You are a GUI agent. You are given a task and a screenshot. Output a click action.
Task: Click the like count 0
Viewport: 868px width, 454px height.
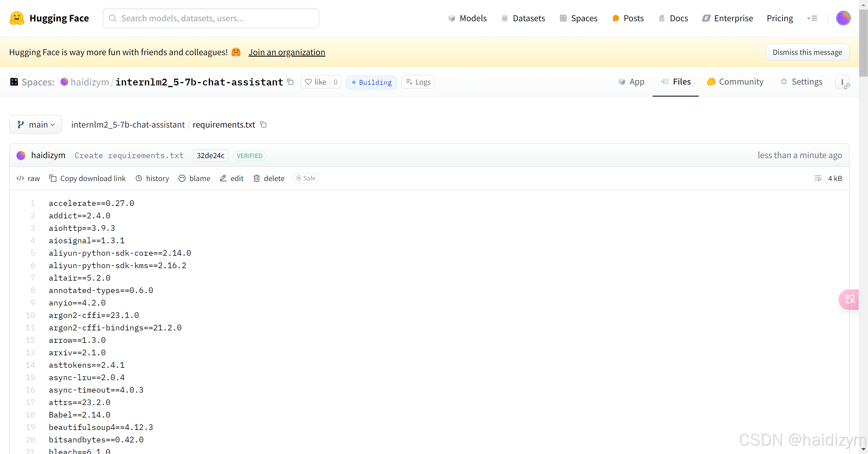335,82
